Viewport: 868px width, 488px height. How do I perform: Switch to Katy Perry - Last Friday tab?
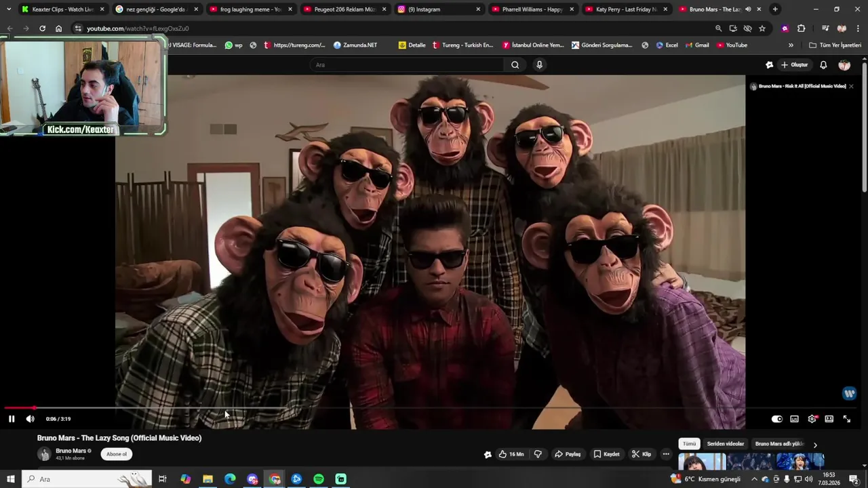[626, 9]
